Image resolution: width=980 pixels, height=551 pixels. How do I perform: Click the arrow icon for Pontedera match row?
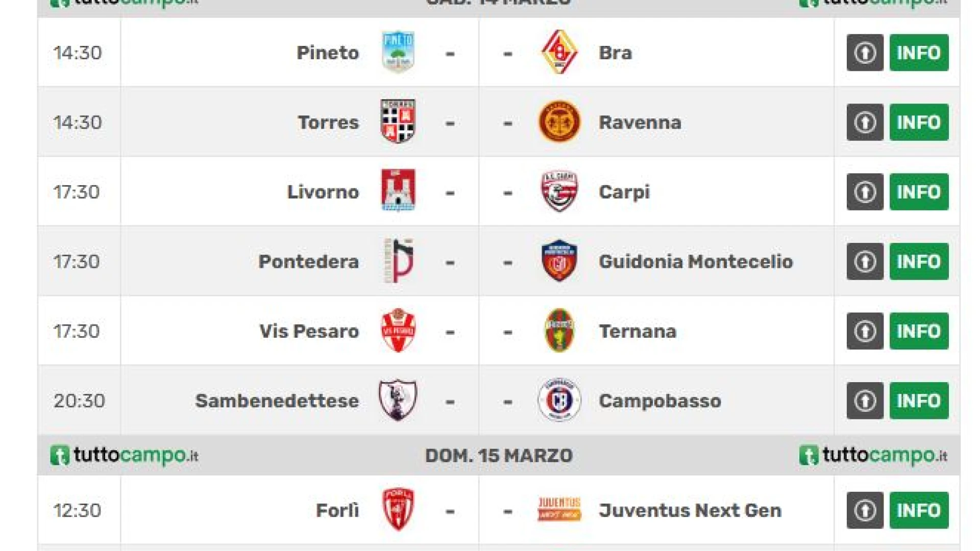pyautogui.click(x=865, y=261)
